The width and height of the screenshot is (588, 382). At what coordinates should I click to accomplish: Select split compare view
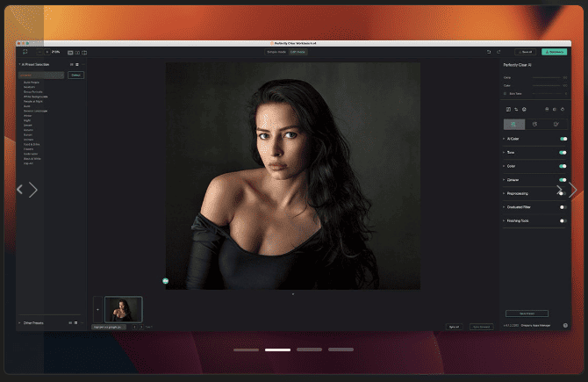pyautogui.click(x=84, y=53)
